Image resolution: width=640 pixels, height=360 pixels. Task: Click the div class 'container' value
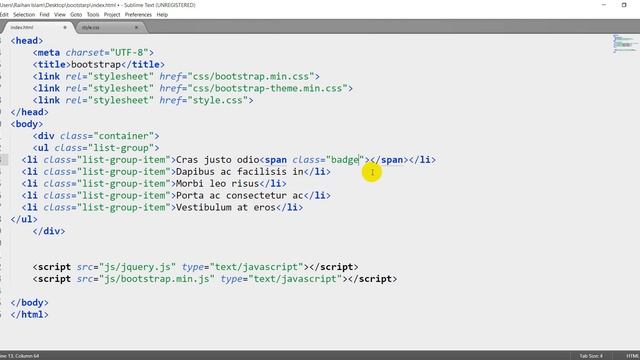(x=124, y=136)
